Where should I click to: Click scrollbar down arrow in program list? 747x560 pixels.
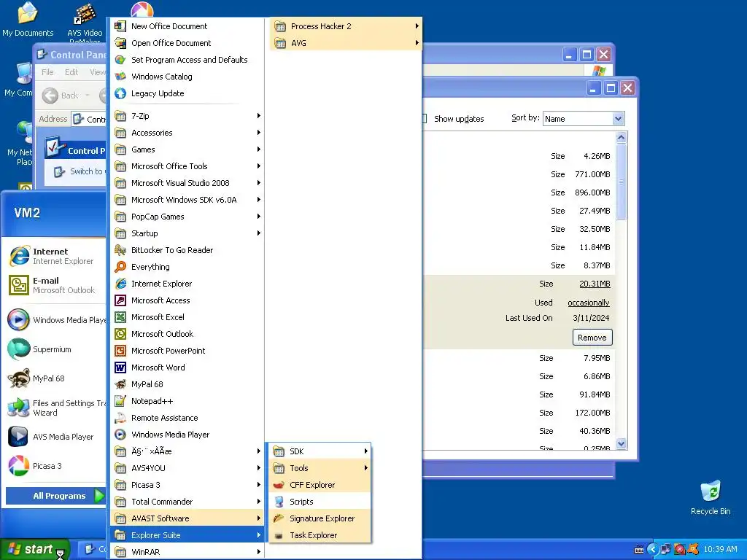tap(621, 444)
